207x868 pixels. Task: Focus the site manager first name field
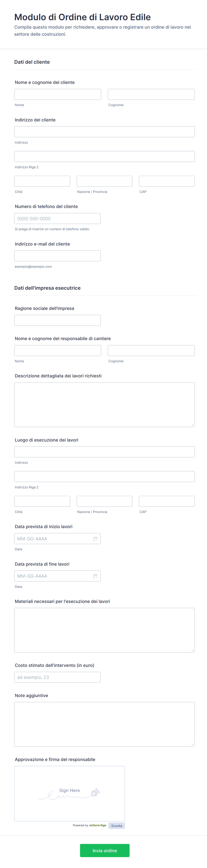[x=58, y=351]
